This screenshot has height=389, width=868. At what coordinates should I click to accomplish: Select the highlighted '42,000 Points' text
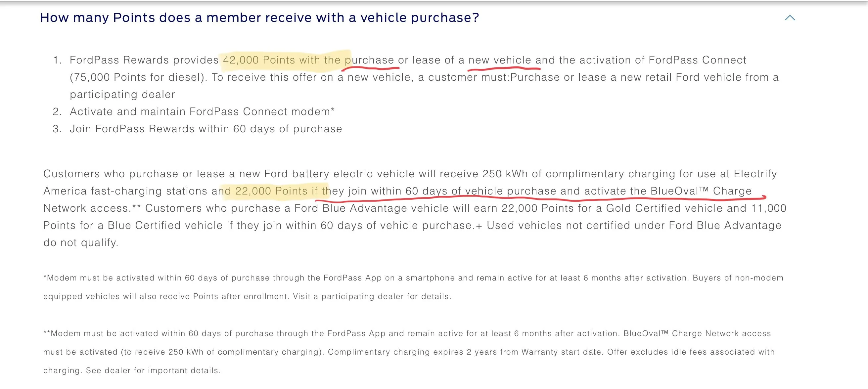pos(259,60)
